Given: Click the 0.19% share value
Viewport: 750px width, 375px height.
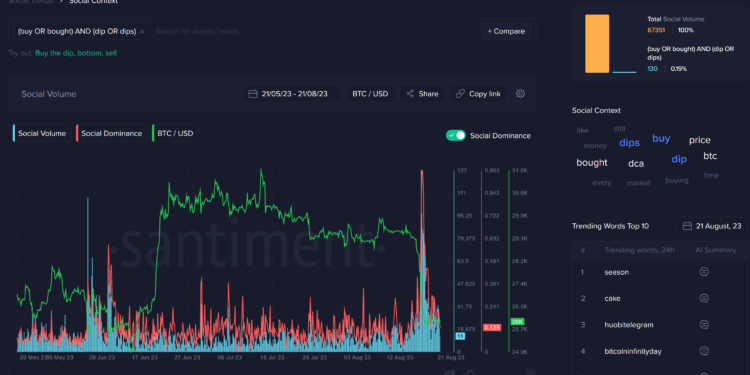Looking at the screenshot, I should (x=679, y=68).
